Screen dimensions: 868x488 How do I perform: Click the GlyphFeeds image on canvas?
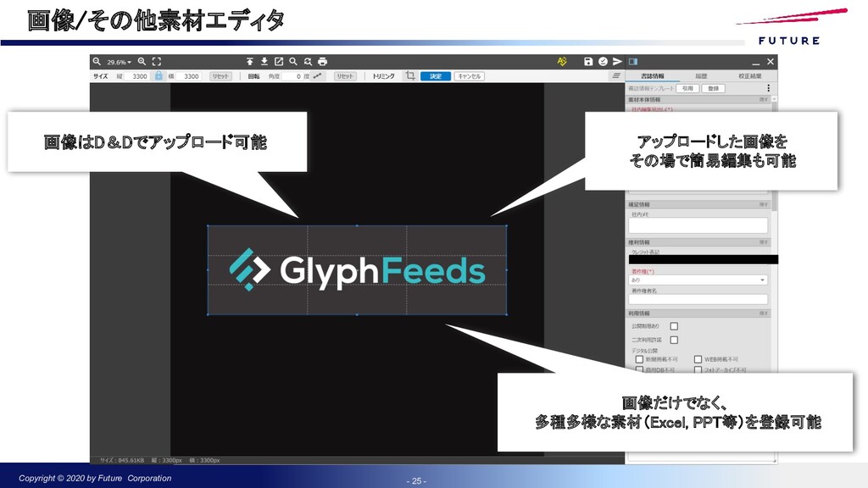(x=357, y=270)
